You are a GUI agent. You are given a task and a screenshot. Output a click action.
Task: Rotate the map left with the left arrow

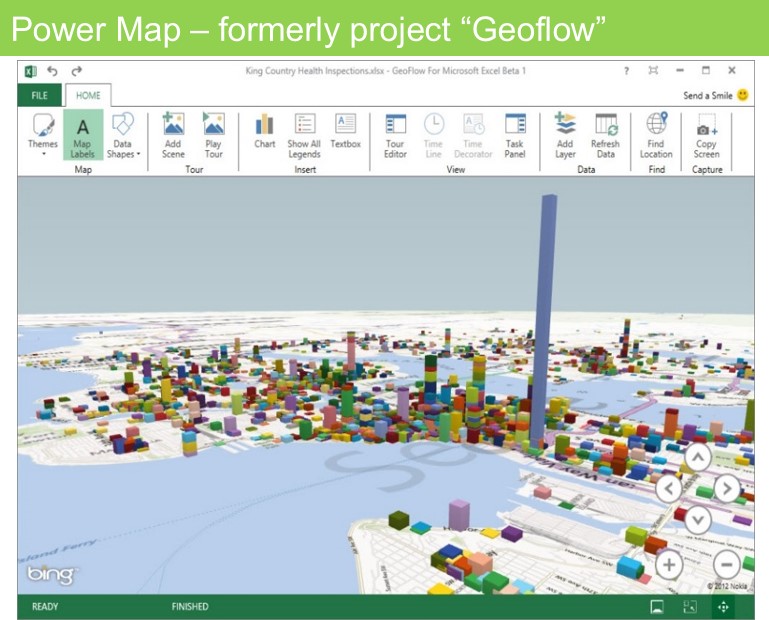[x=668, y=488]
